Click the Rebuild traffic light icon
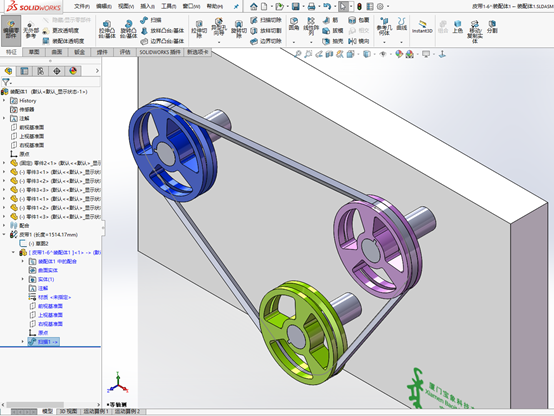554x416 pixels. [x=359, y=6]
